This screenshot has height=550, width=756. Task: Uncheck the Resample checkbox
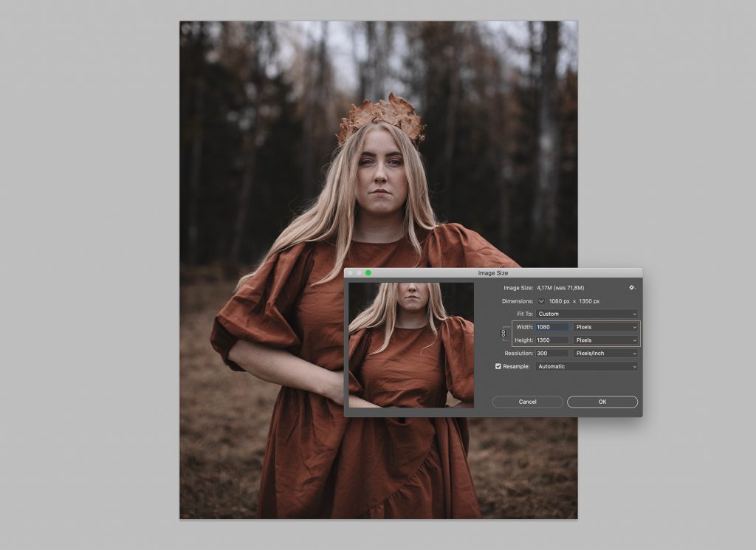point(498,366)
